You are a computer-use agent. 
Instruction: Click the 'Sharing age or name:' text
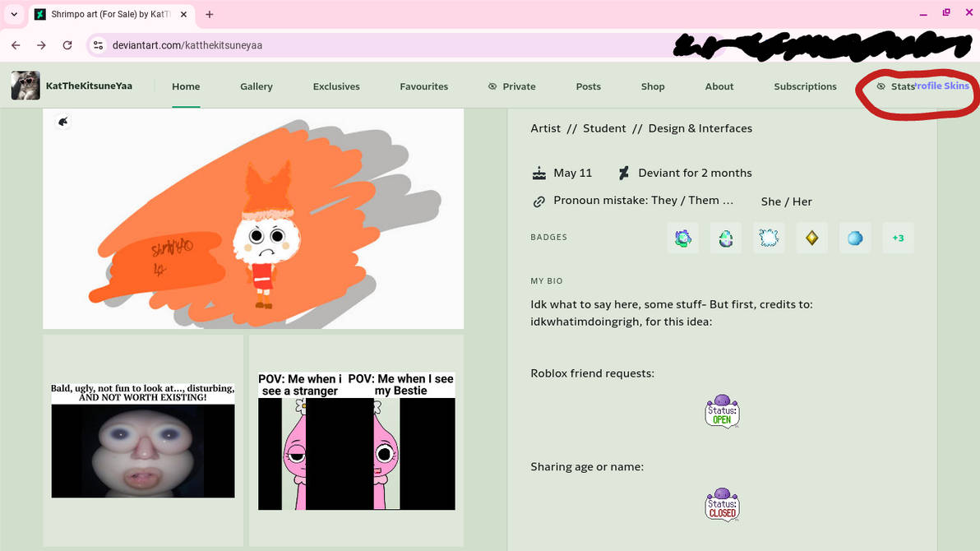click(x=587, y=466)
